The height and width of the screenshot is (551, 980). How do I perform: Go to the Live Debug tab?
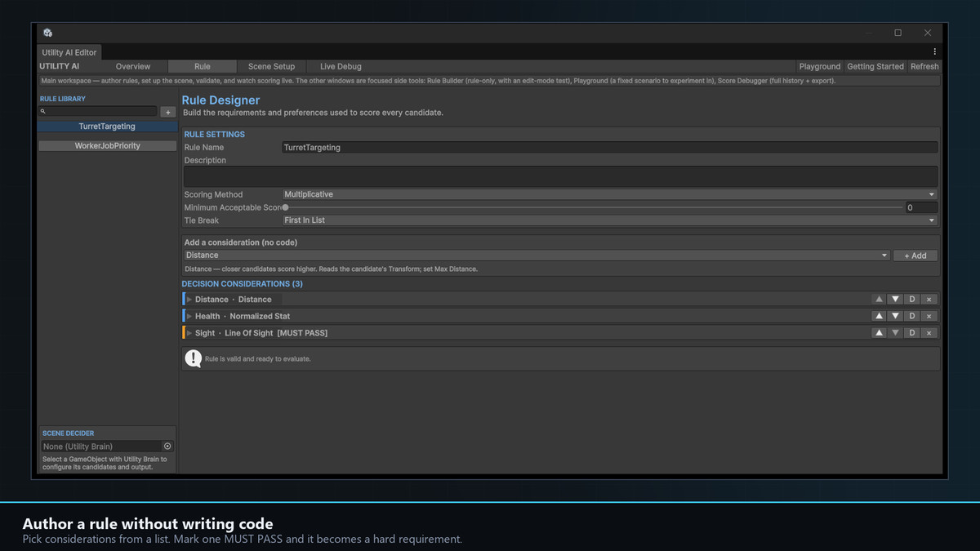click(x=341, y=66)
